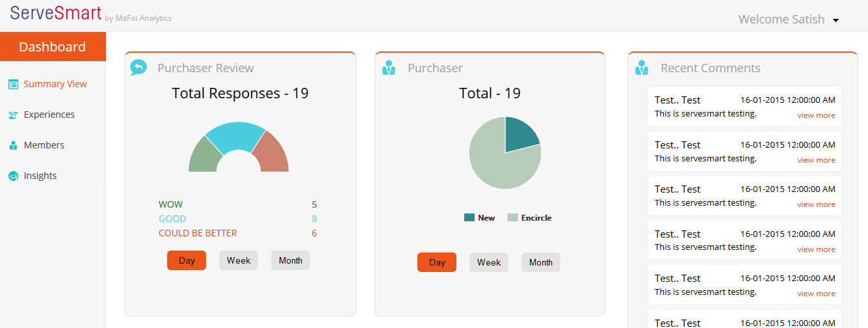This screenshot has height=328, width=868.
Task: Switch Purchaser panel to Month
Action: [x=540, y=262]
